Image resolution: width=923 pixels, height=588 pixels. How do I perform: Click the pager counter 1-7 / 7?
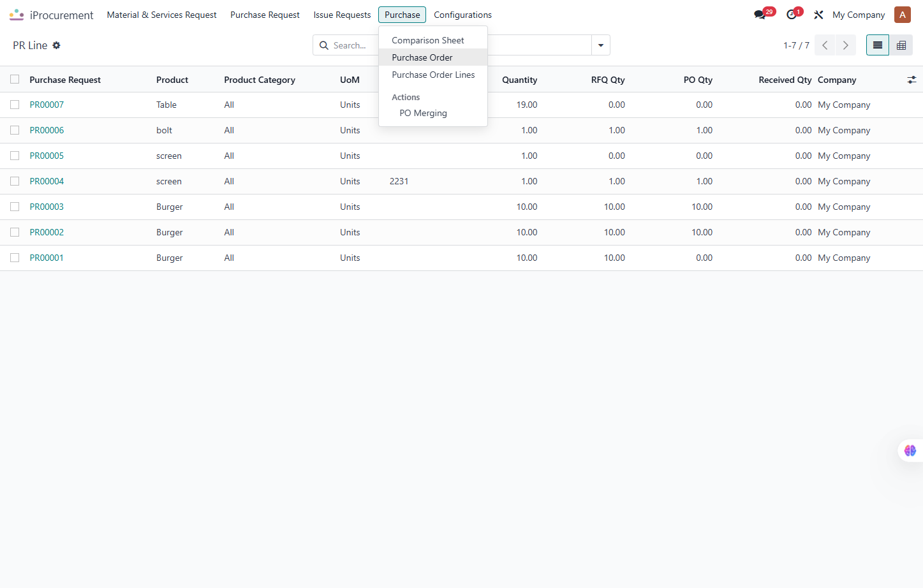pos(796,45)
